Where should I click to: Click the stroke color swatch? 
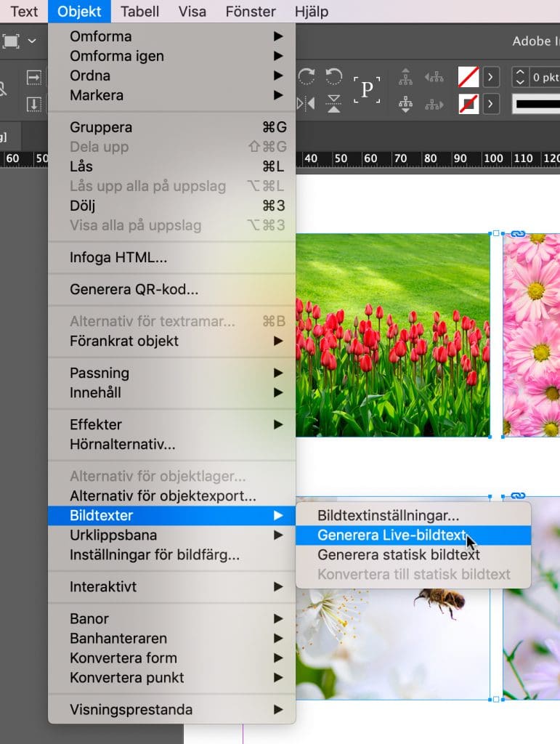(x=468, y=104)
